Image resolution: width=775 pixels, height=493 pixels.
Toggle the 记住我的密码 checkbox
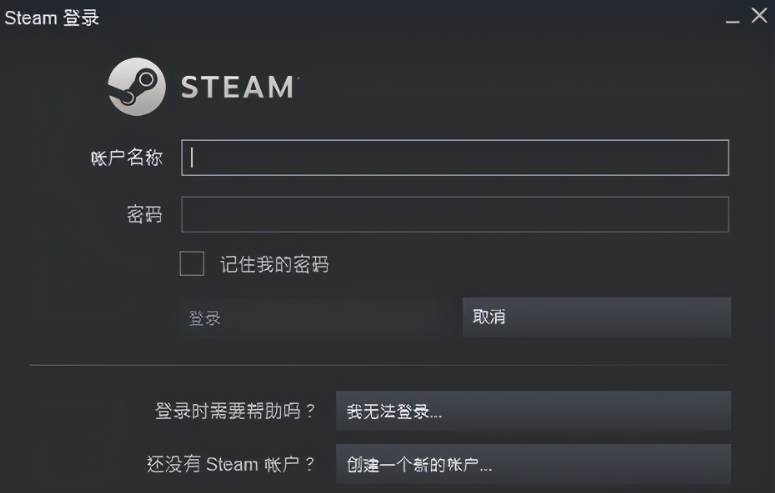192,264
